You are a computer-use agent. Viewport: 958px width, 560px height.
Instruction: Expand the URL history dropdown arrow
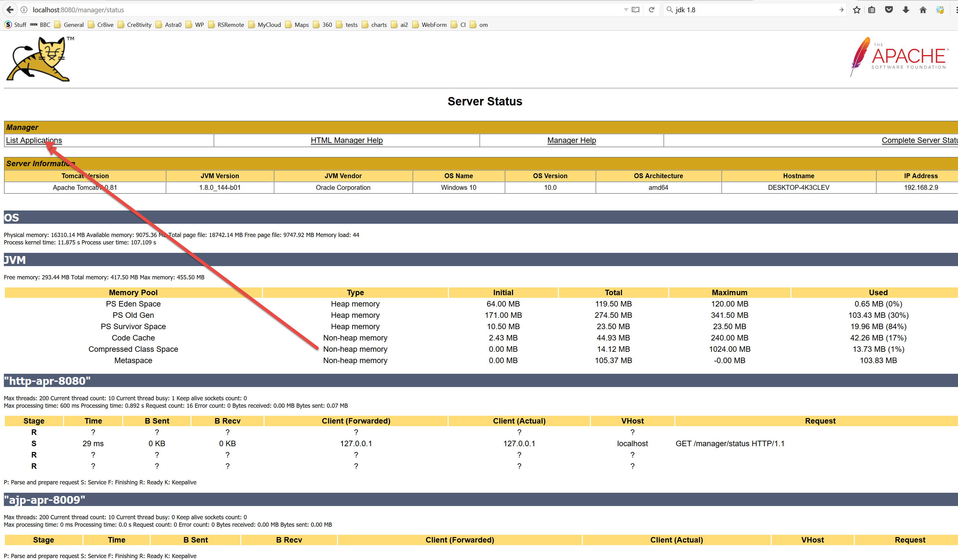coord(626,10)
